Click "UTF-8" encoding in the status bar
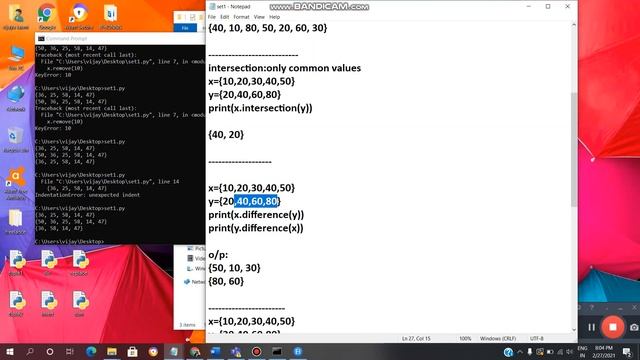The height and width of the screenshot is (360, 640). pos(536,338)
